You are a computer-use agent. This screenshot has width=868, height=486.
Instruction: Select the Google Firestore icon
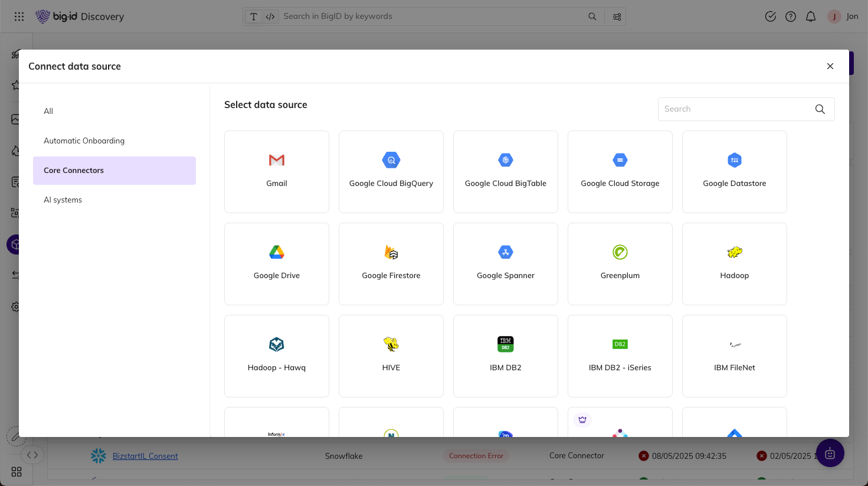point(391,252)
